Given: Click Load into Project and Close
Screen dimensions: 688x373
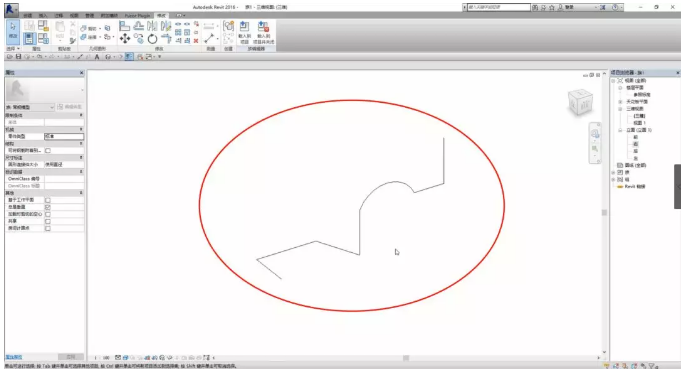Looking at the screenshot, I should tap(264, 32).
